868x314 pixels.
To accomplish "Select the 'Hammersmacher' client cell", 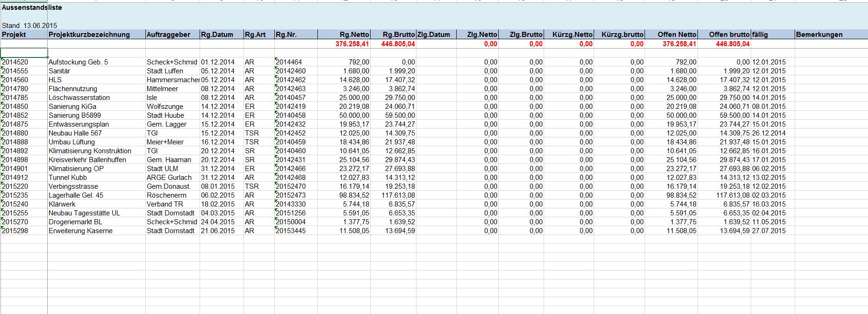I will click(x=172, y=80).
